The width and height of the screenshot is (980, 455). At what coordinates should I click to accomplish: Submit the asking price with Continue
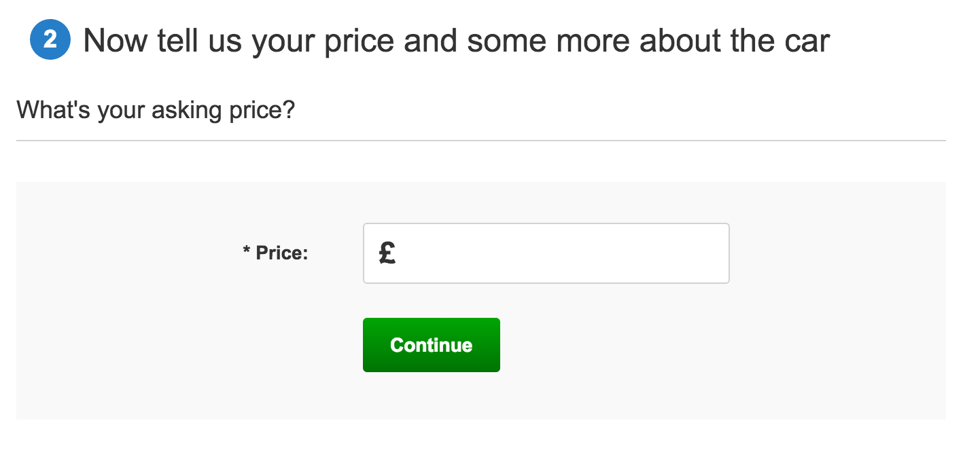pos(432,345)
